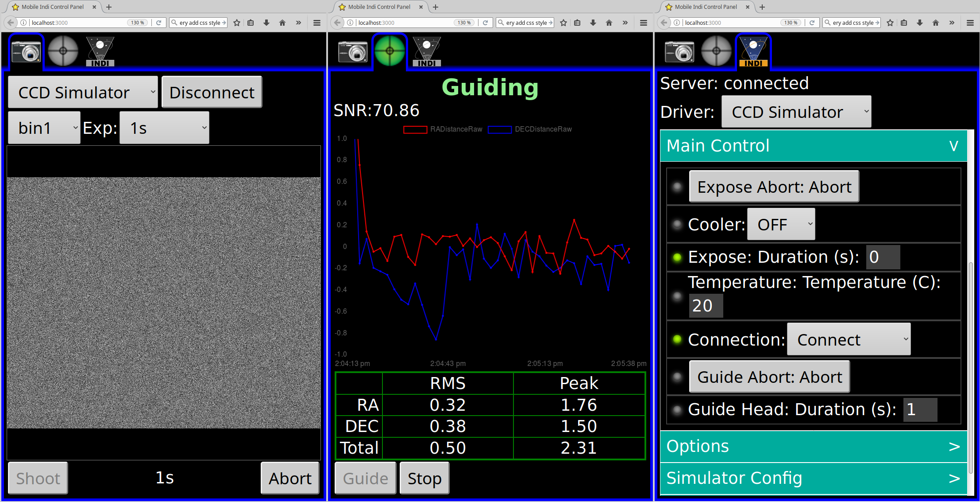The width and height of the screenshot is (980, 502).
Task: Click the Disconnect button
Action: click(212, 93)
